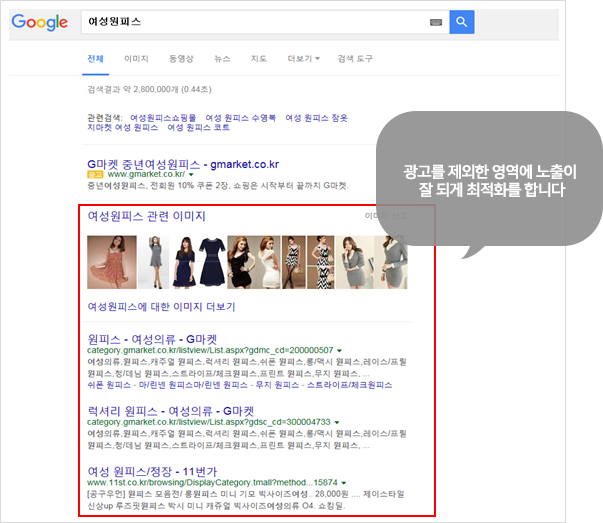Click related search 여성 원피스 잠옷
603x523 pixels.
coord(316,118)
